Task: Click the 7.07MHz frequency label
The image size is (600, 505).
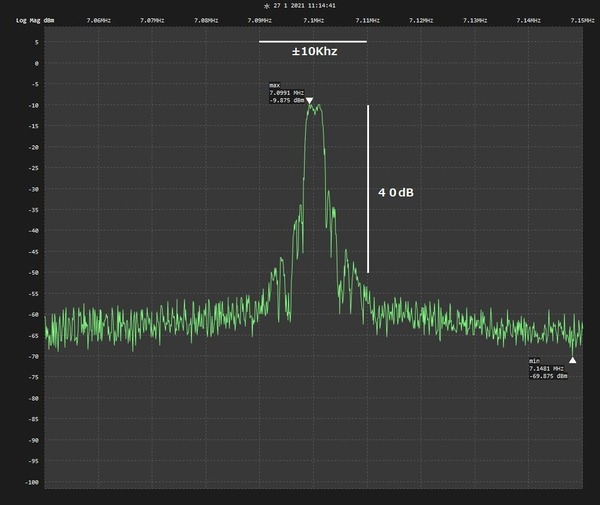Action: [152, 20]
